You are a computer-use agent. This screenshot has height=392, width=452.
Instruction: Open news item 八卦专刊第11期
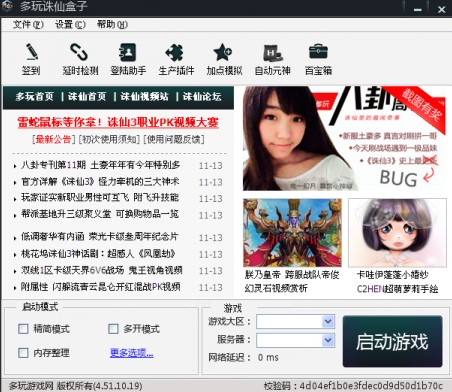[x=101, y=165]
